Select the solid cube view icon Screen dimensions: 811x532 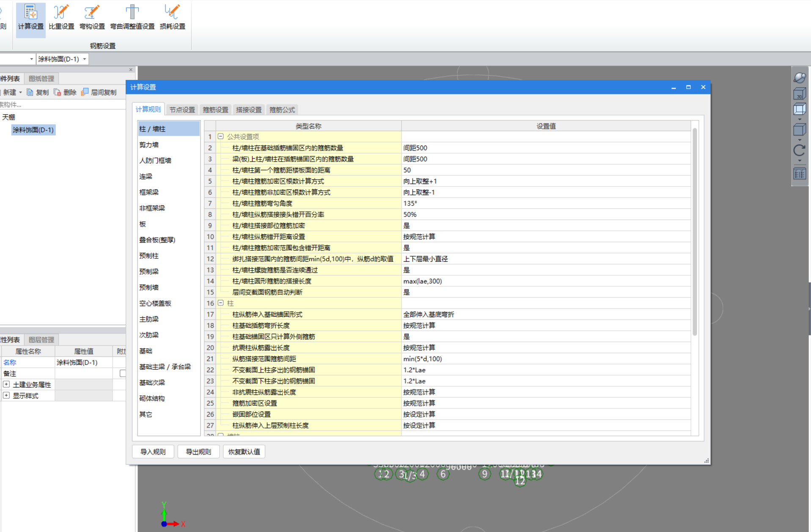pos(800,129)
